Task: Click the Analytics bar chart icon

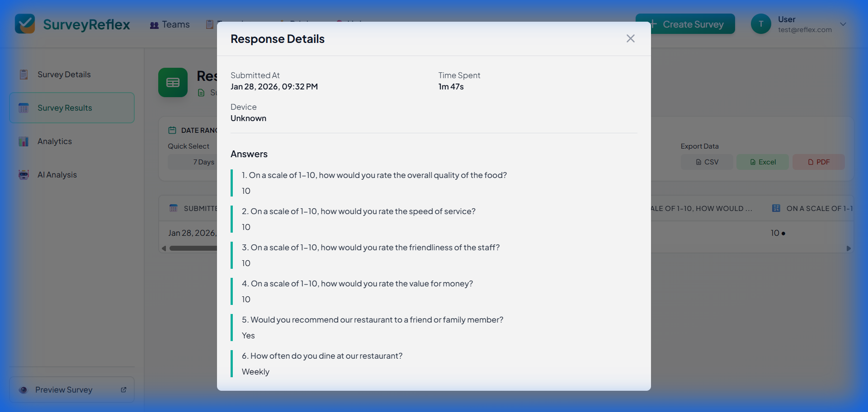Action: 24,141
